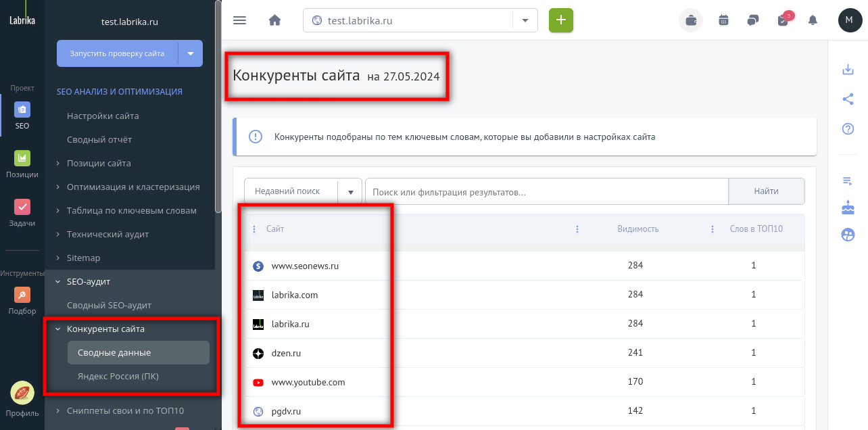Image resolution: width=868 pixels, height=430 pixels.
Task: Toggle the hamburger menu icon
Action: [239, 20]
